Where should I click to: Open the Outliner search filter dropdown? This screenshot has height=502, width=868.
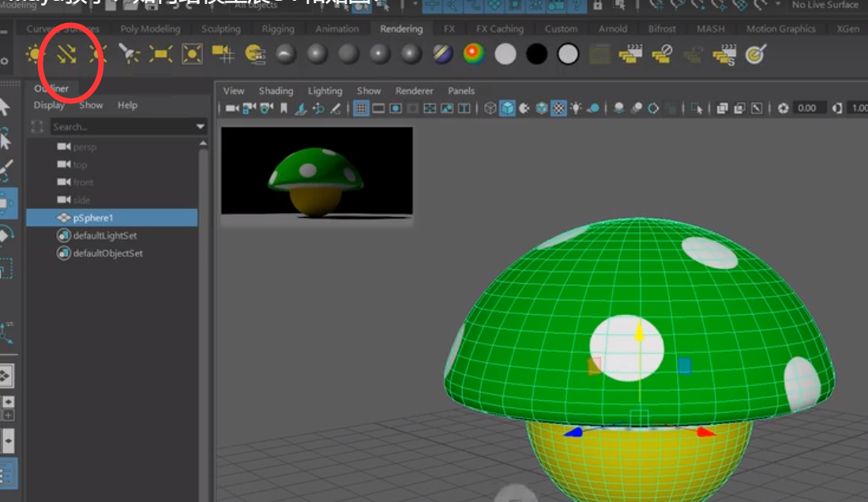click(201, 127)
